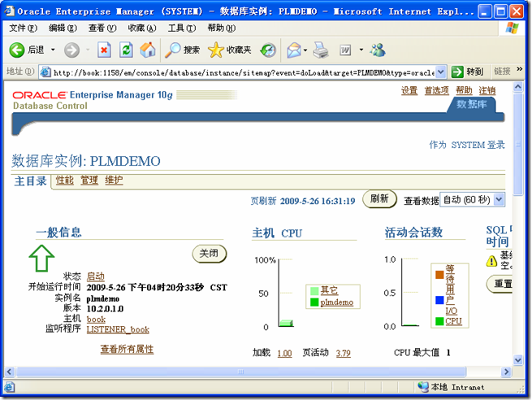The width and height of the screenshot is (532, 400).
Task: Click the Forward arrow icon
Action: coord(71,50)
